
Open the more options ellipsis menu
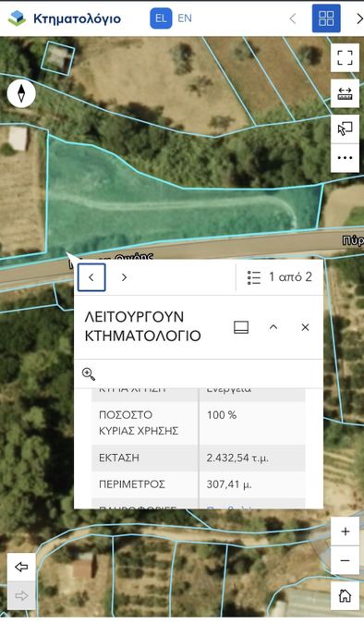pos(345,158)
